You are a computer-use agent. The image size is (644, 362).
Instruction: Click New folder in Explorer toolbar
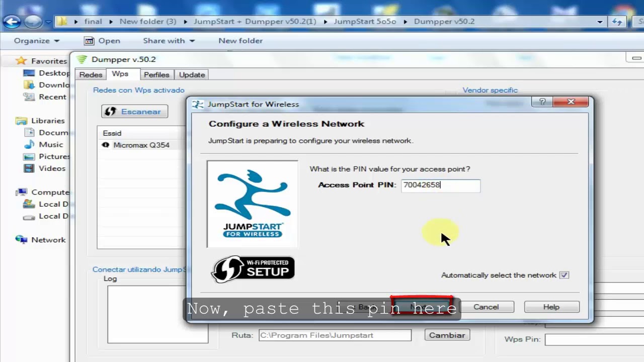click(240, 41)
